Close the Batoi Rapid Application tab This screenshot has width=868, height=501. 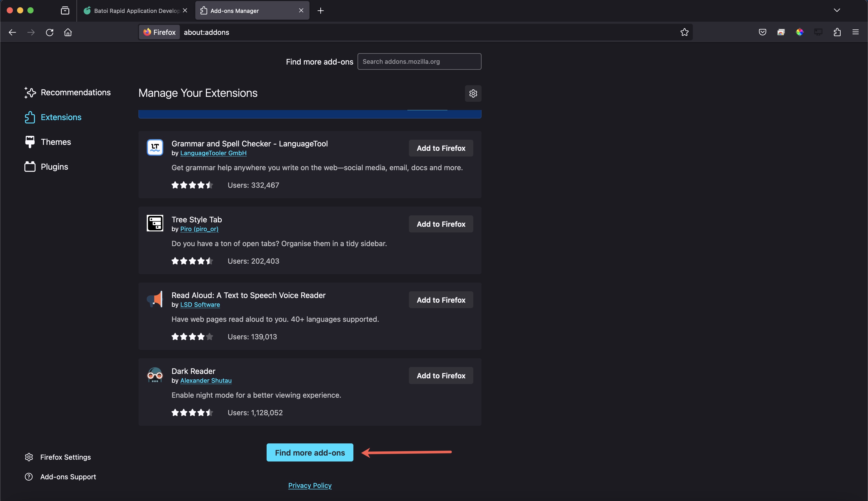click(185, 10)
